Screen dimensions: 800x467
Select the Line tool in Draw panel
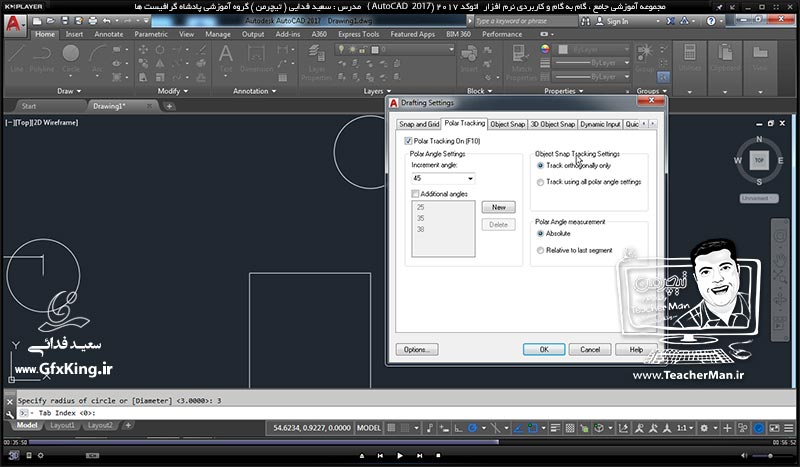[x=16, y=59]
